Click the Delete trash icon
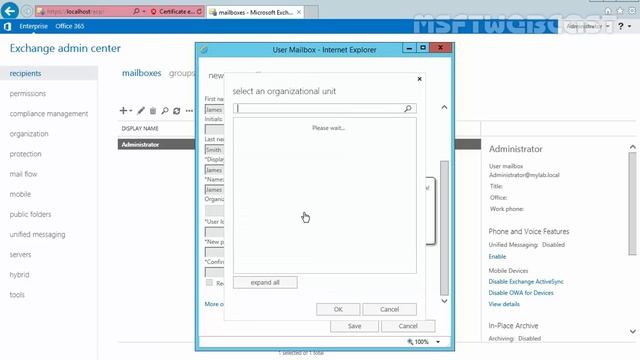Viewport: 640px width, 360px height. pos(153,111)
